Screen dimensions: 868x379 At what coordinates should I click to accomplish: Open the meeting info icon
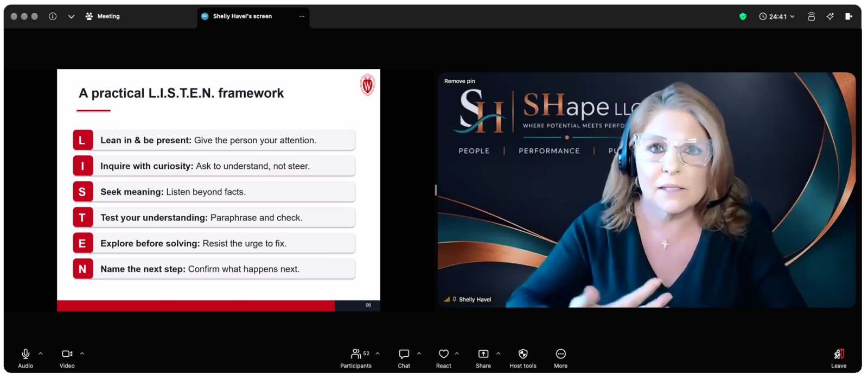[x=53, y=16]
